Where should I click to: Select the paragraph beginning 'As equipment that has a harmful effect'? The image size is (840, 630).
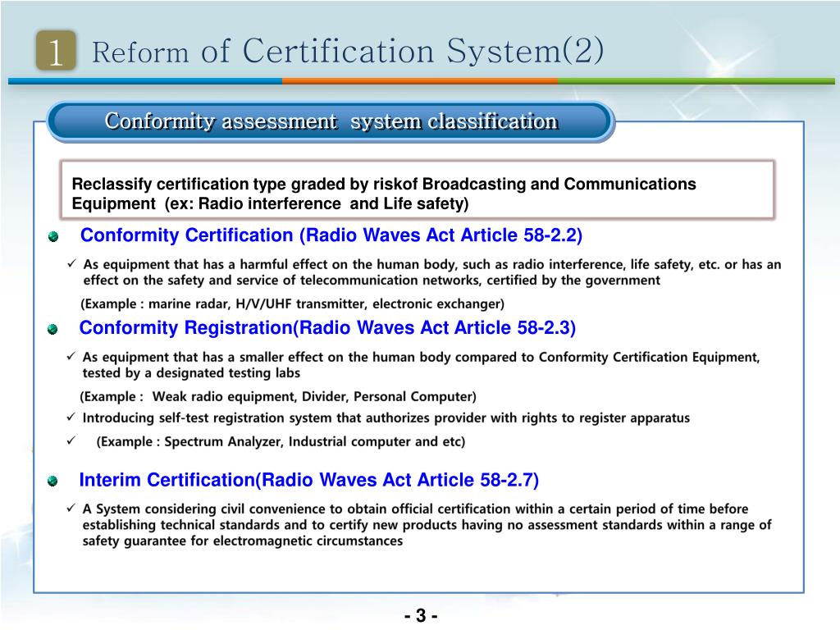431,272
